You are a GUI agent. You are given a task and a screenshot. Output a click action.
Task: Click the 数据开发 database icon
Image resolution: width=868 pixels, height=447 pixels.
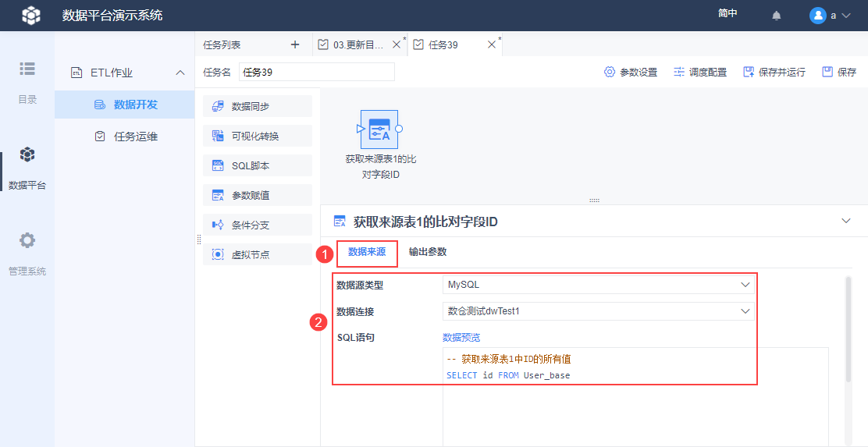click(100, 105)
